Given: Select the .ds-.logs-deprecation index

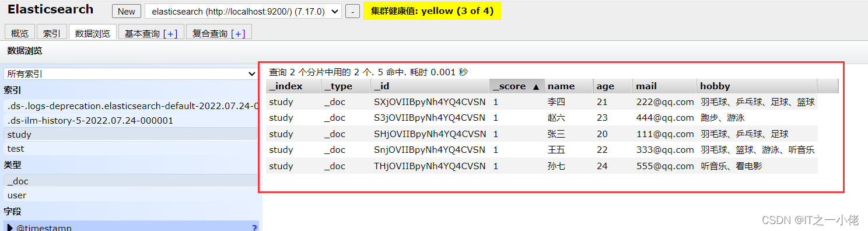Looking at the screenshot, I should 131,106.
